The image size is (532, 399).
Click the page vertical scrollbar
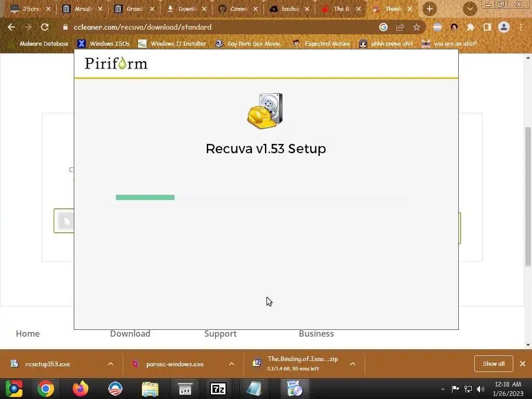coord(528,197)
